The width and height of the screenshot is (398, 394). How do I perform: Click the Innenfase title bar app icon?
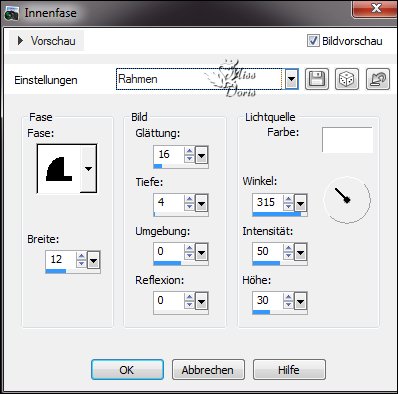click(11, 14)
